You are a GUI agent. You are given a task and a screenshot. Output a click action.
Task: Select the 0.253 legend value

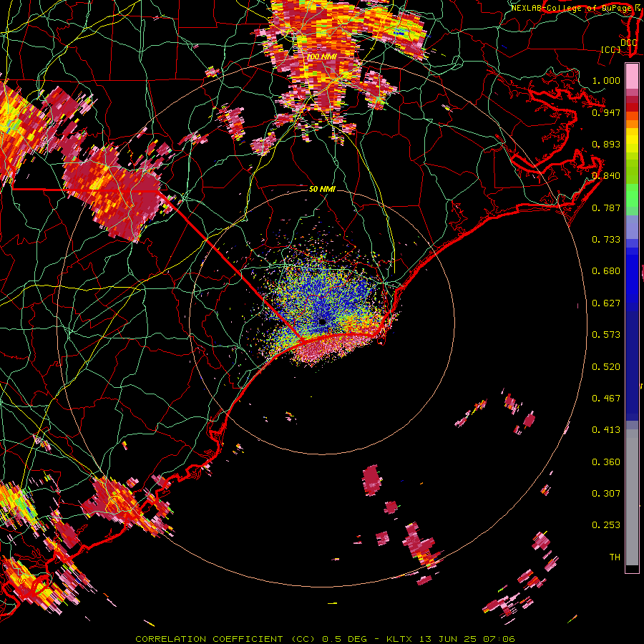606,525
